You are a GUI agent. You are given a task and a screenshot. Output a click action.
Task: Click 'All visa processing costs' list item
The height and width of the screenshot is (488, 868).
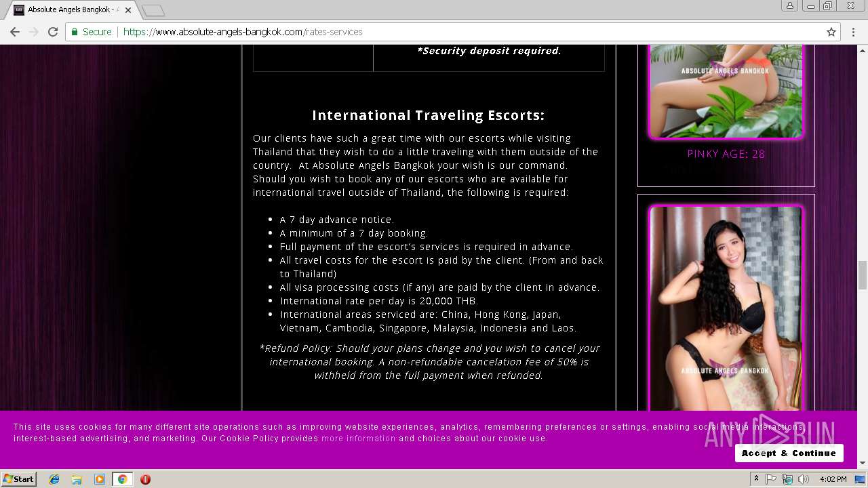tap(439, 287)
